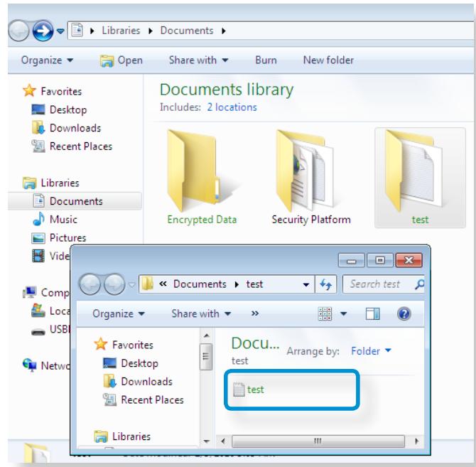The image size is (476, 467).
Task: Click Favorites star in background window sidebar
Action: pos(29,91)
